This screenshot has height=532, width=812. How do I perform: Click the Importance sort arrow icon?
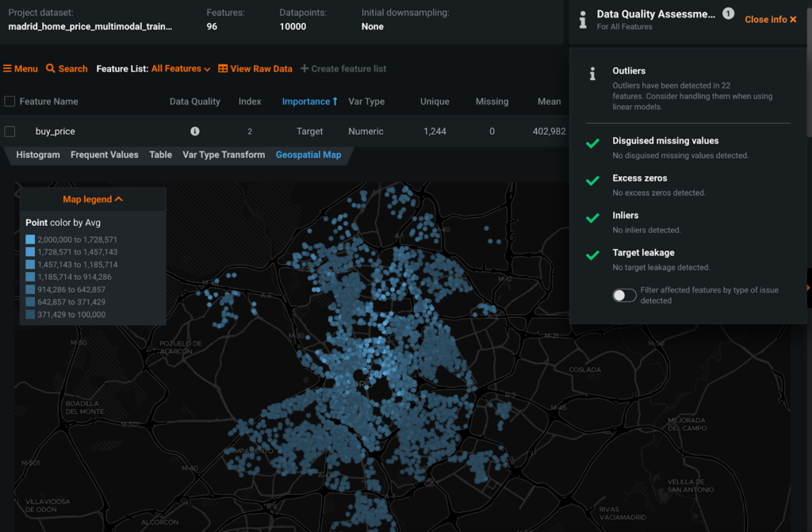tap(335, 101)
